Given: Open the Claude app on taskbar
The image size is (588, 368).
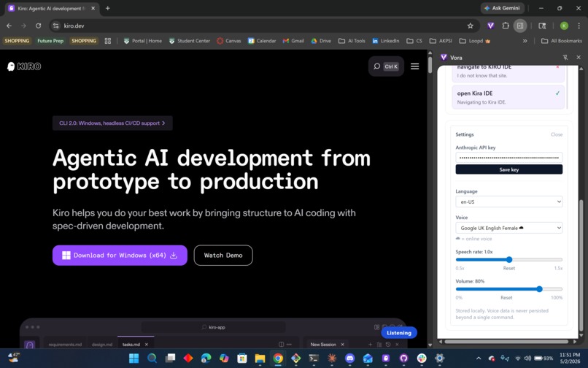Looking at the screenshot, I should click(x=332, y=359).
